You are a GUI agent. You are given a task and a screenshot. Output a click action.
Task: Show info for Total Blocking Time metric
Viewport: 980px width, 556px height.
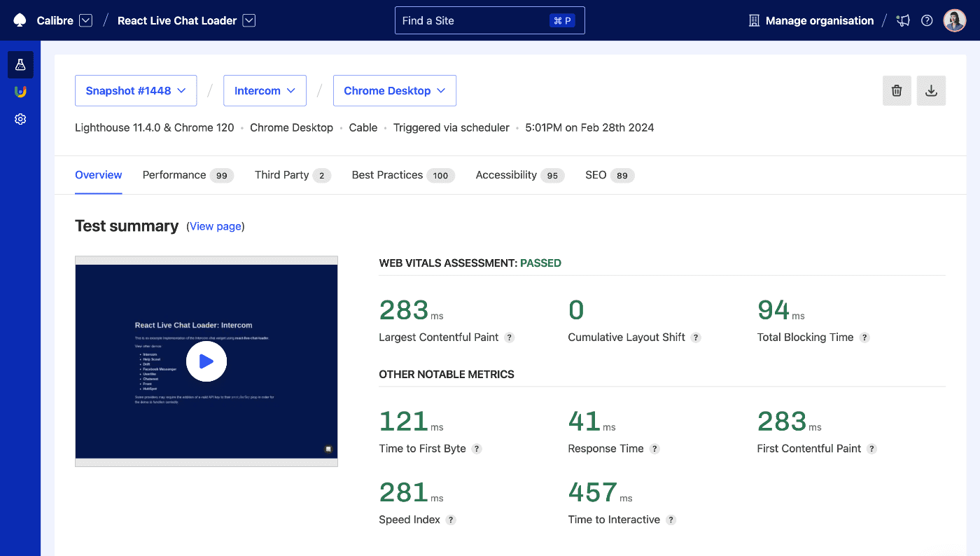(x=864, y=338)
